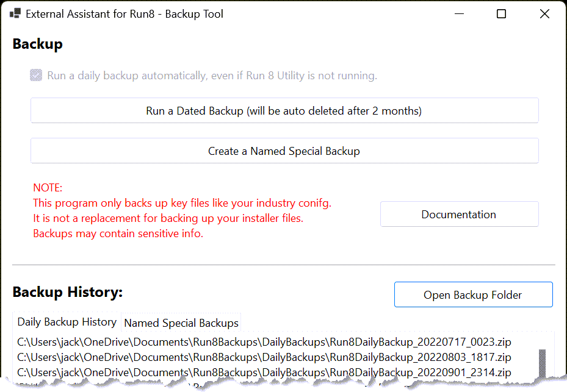Viewport: 567px width, 392px height.
Task: Click the app icon in the title bar
Action: [15, 13]
